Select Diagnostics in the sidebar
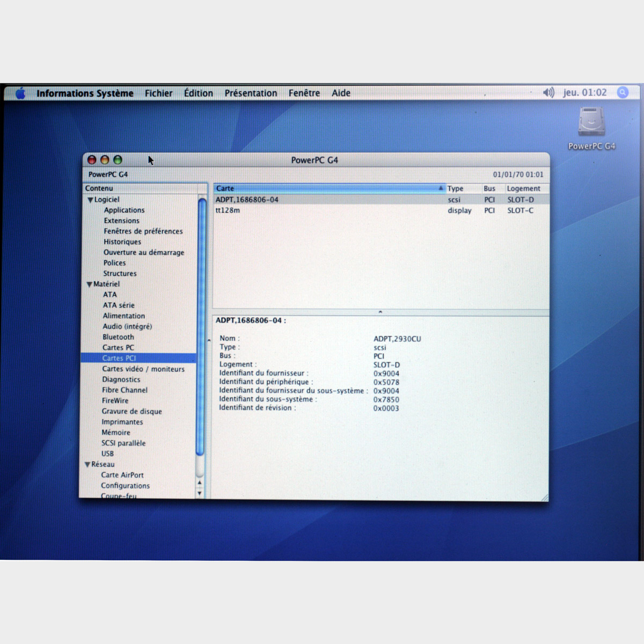 point(121,379)
